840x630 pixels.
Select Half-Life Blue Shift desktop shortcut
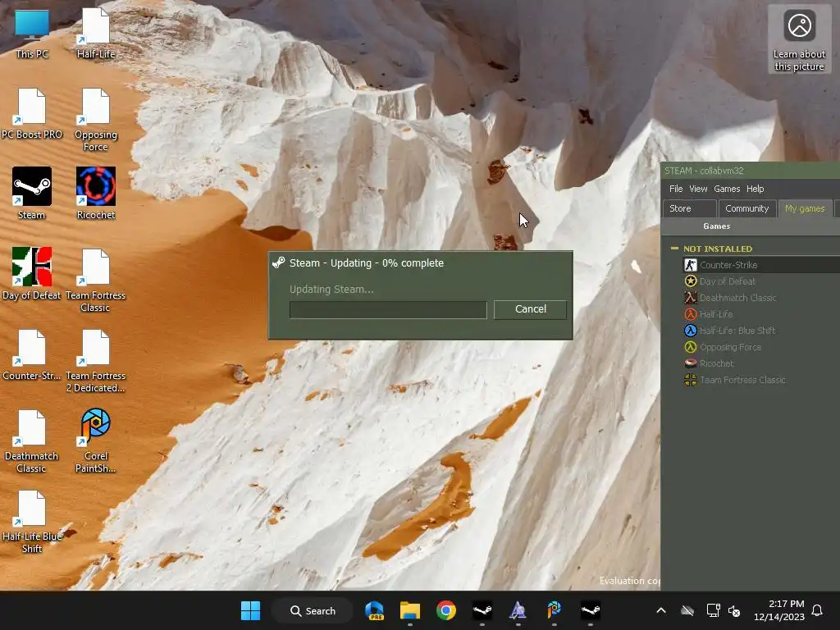coord(32,522)
